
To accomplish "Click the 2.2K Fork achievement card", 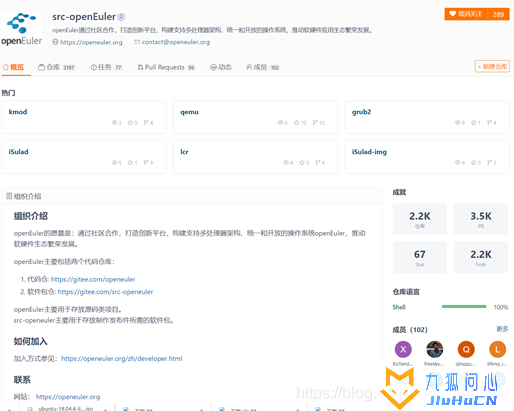I will coord(481,258).
